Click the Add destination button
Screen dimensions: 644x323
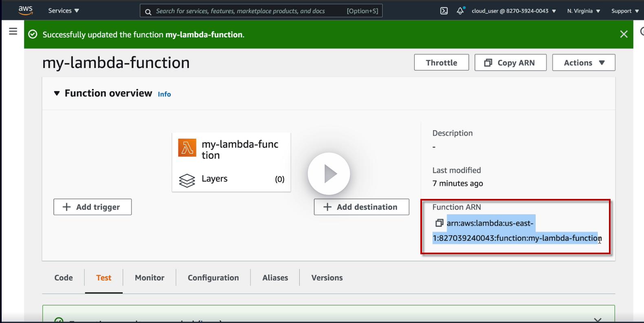361,207
